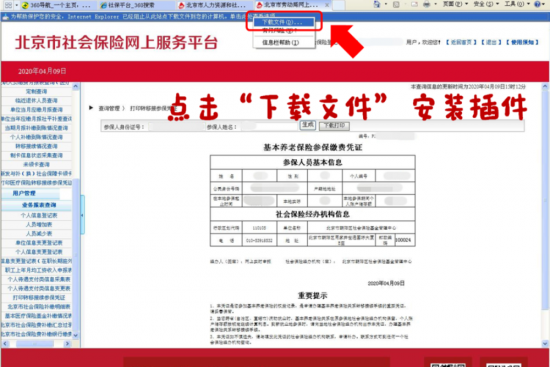The width and height of the screenshot is (550, 367).
Task: Open the 页面 dropdown menu
Action: 455,4
